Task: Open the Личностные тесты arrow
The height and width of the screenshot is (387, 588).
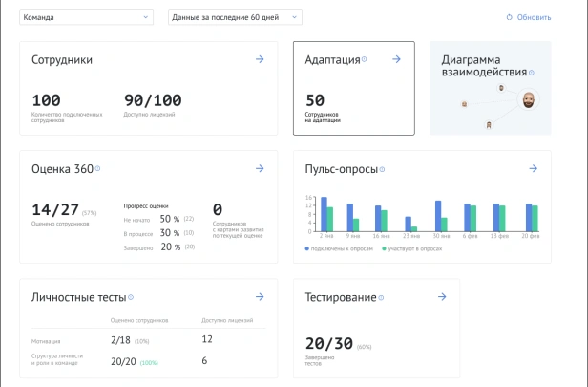Action: [x=260, y=297]
